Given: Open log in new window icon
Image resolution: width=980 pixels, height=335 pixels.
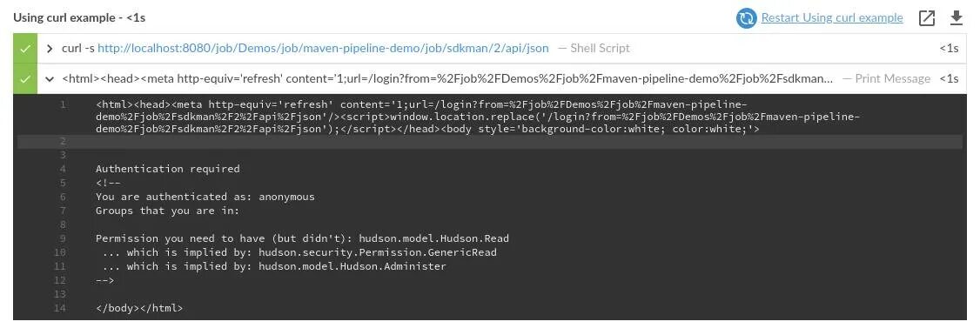Looking at the screenshot, I should coord(926,18).
